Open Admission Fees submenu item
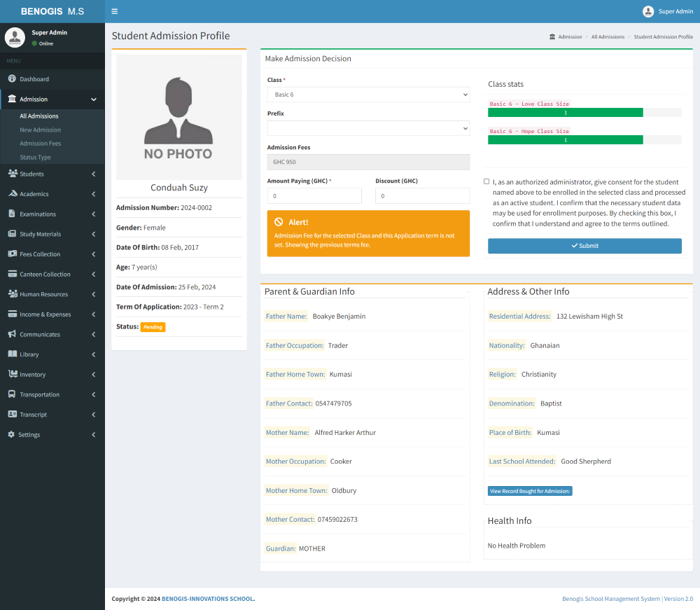 point(40,144)
